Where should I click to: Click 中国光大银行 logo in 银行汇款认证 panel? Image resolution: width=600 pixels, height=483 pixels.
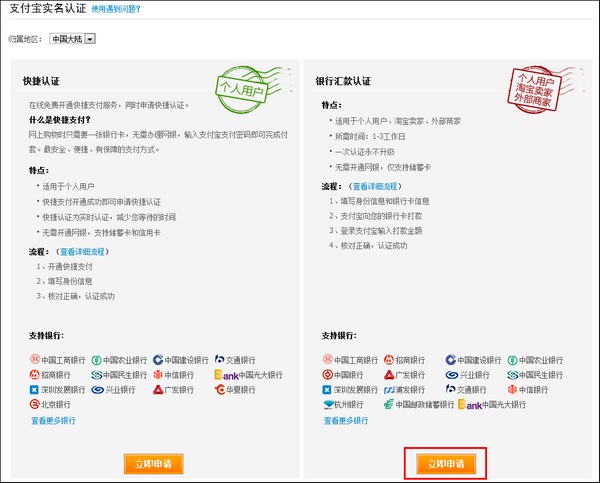pyautogui.click(x=492, y=404)
